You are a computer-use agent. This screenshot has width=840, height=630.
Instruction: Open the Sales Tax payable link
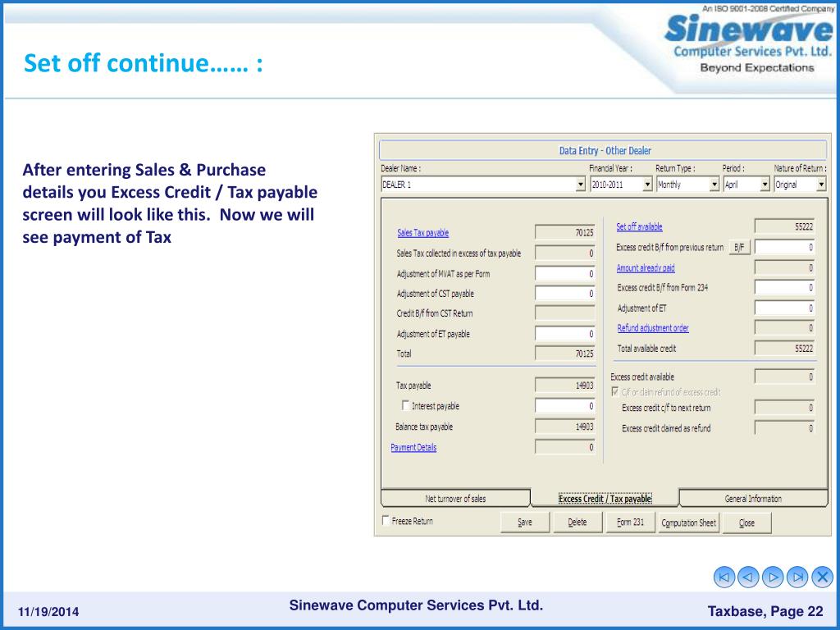point(422,232)
